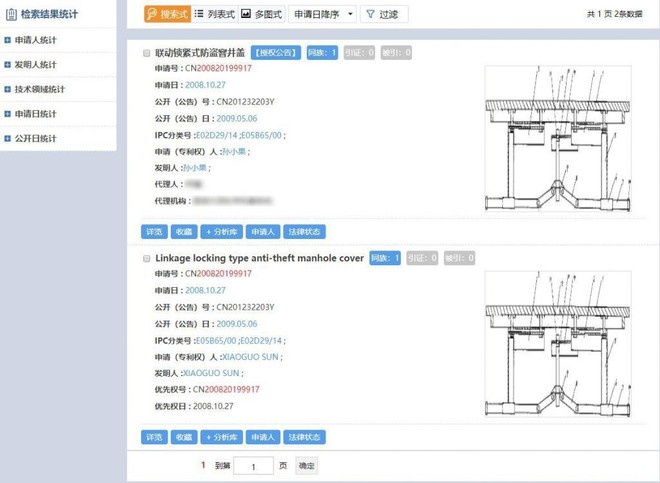Open the second result patent drawing thumbnail
The image size is (660, 483).
click(558, 344)
